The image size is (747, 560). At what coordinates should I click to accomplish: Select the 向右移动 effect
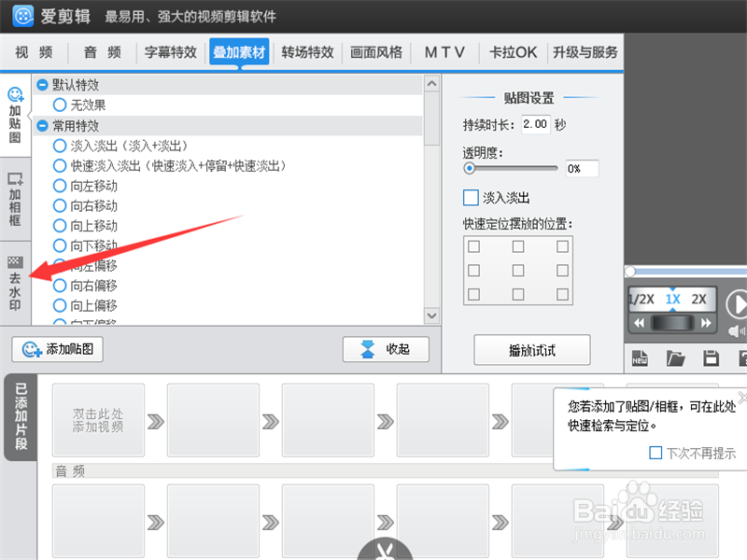click(60, 205)
